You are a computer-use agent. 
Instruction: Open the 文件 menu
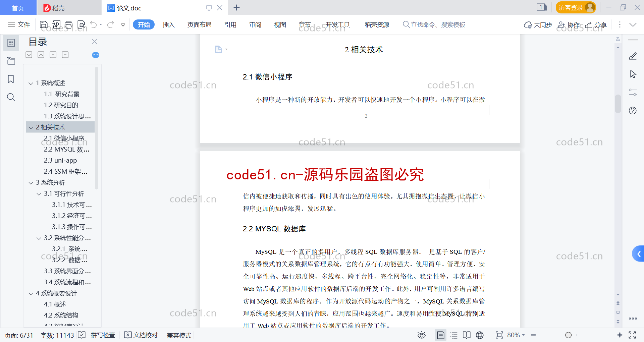19,24
